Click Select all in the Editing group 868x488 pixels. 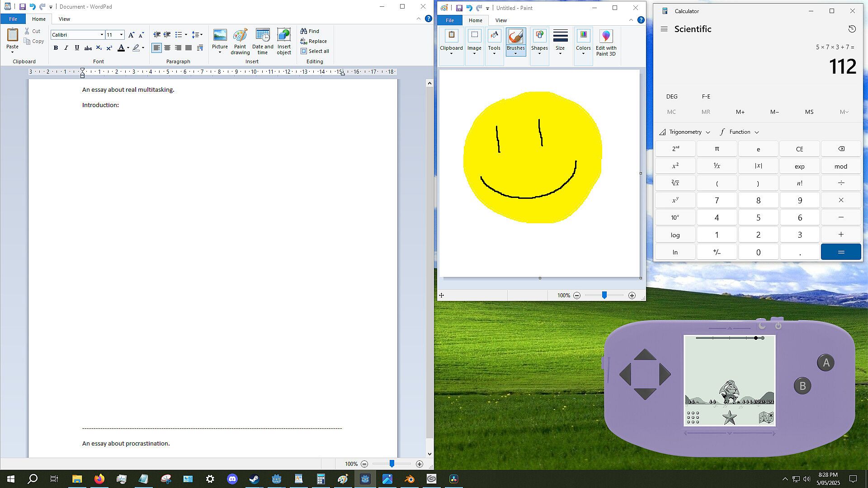pos(315,51)
